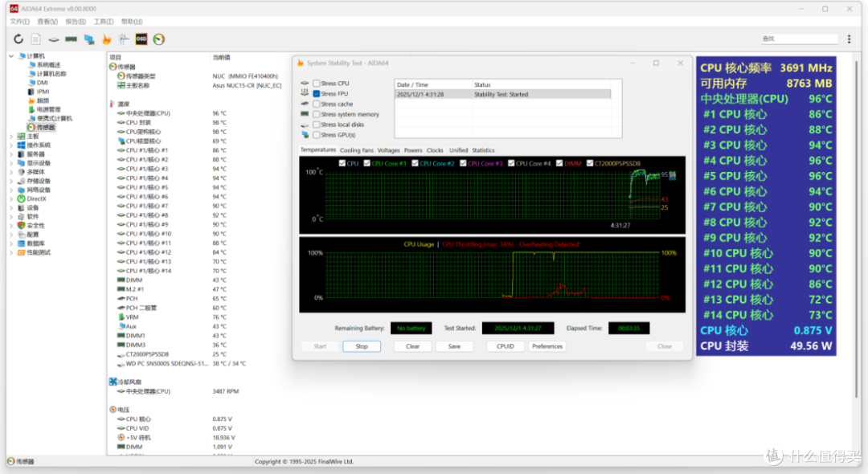This screenshot has height=474, width=868.
Task: Select the Stability Test: Started log row
Action: point(502,95)
